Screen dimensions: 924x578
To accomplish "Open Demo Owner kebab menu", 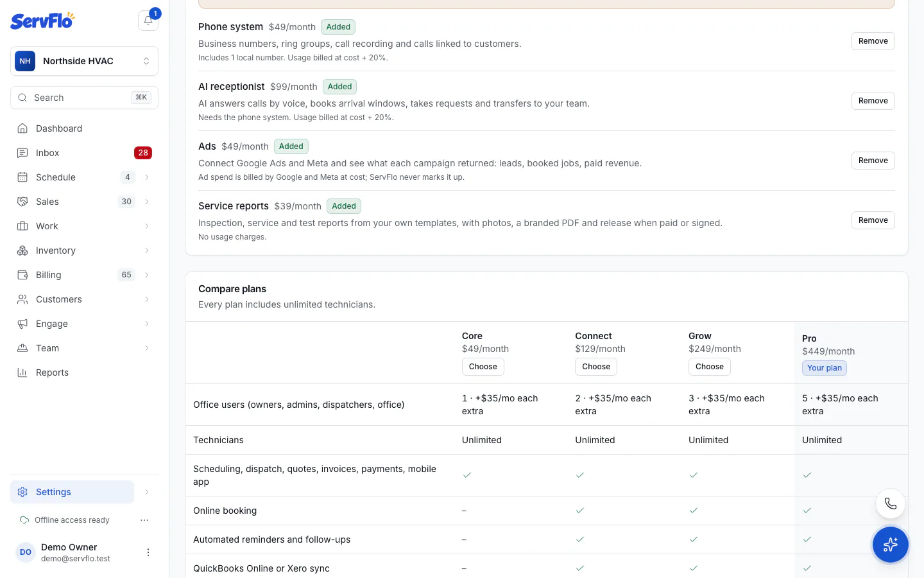I will (148, 552).
